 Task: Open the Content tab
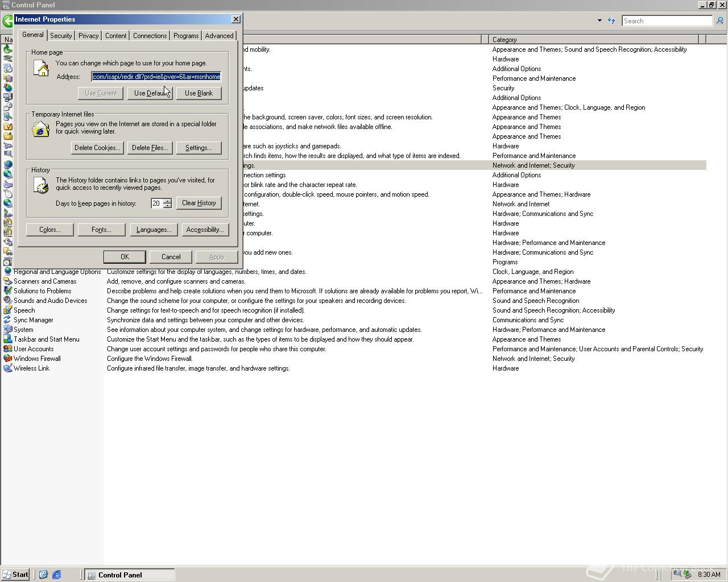point(115,36)
